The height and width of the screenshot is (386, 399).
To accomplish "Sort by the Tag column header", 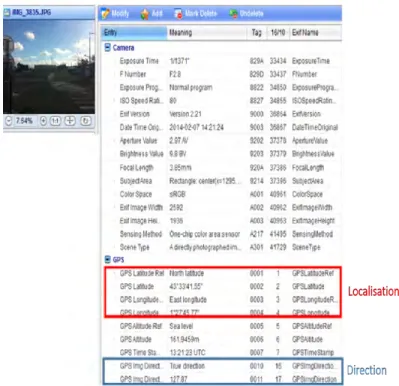I will click(x=257, y=32).
